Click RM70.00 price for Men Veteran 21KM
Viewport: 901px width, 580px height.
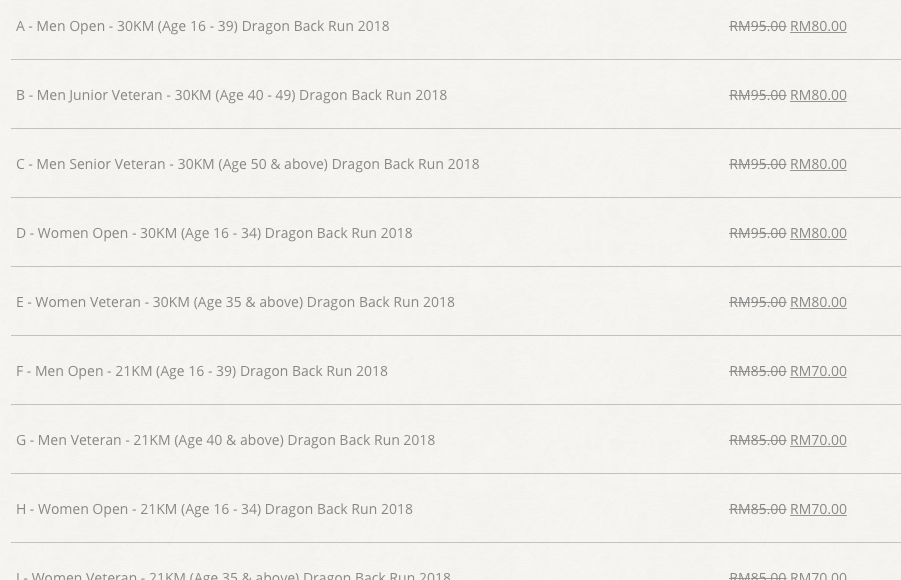pyautogui.click(x=818, y=440)
